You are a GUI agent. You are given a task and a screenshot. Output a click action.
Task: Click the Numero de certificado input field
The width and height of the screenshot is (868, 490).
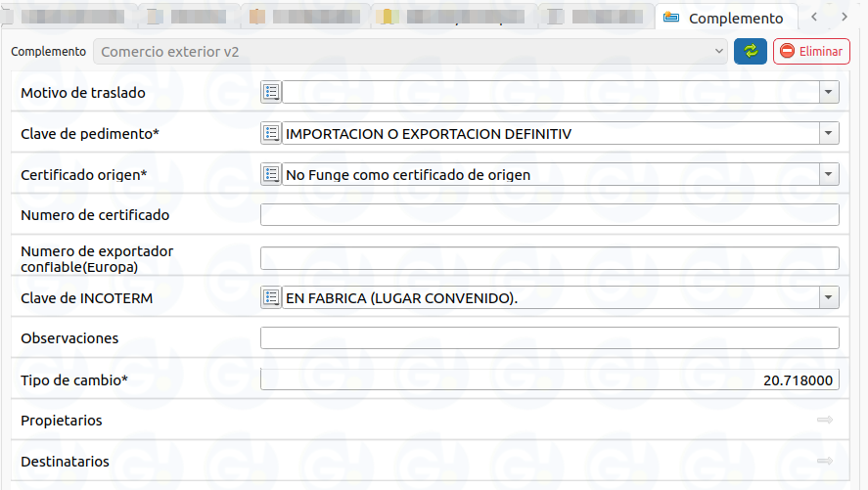coord(550,214)
